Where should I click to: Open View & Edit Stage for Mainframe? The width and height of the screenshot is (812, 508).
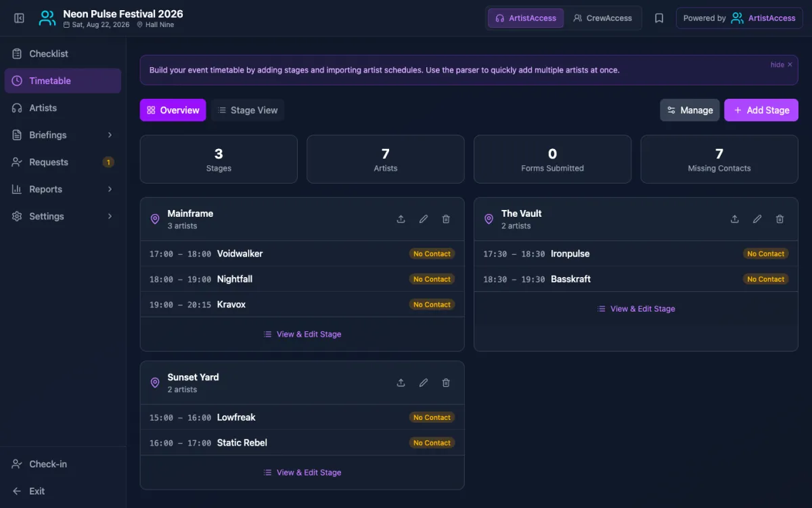pyautogui.click(x=302, y=334)
